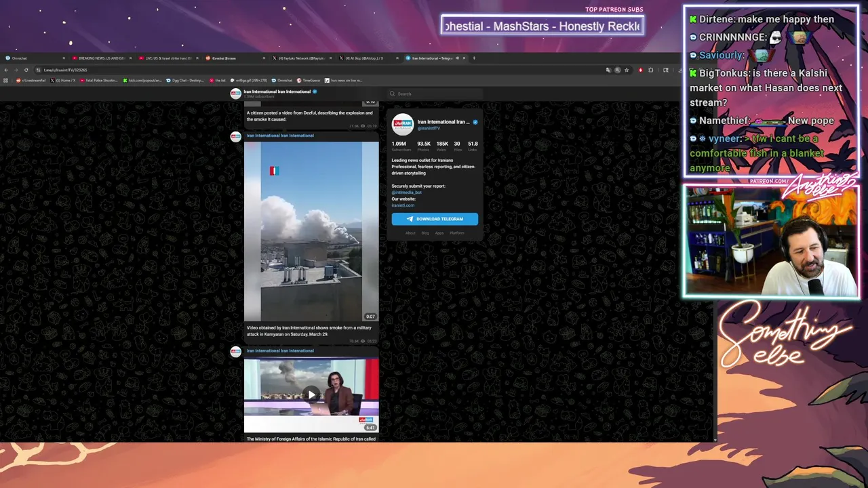This screenshot has height=488, width=868.
Task: Close the Iran International Telegram tab
Action: 465,58
